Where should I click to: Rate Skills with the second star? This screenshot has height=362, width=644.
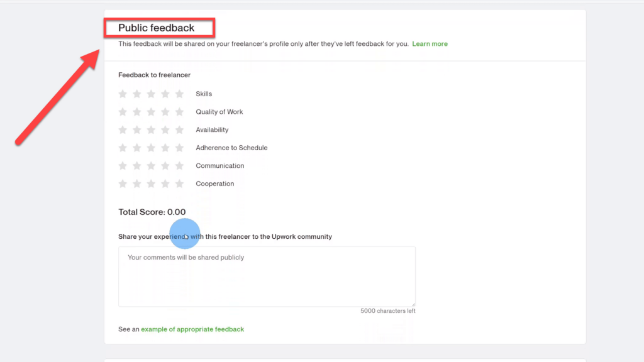pos(136,94)
